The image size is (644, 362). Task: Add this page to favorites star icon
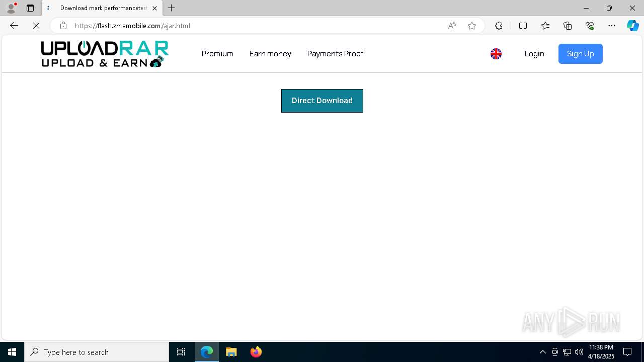tap(472, 26)
